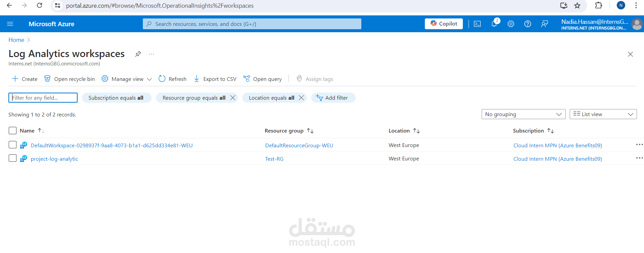
Task: Tick the select-all checkbox in header
Action: (x=12, y=131)
